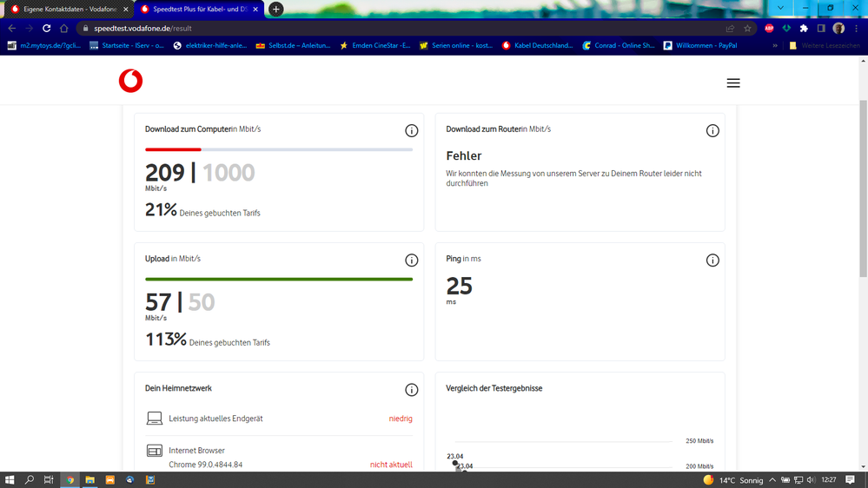This screenshot has height=488, width=868.
Task: Open a new browser tab
Action: click(x=275, y=9)
